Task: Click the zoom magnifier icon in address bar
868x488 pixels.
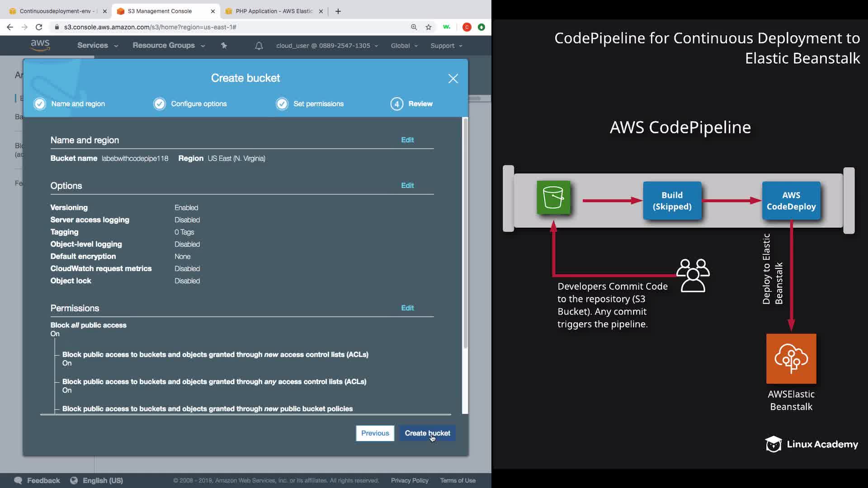Action: 414,27
